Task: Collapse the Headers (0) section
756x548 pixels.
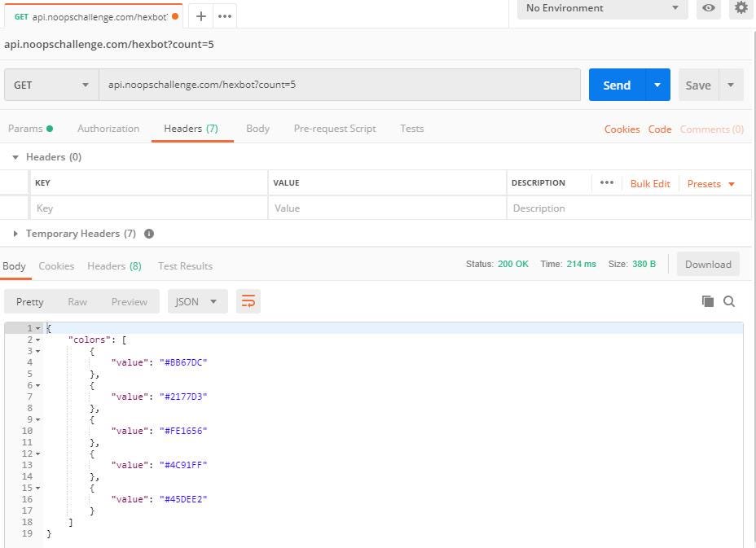Action: coord(15,157)
